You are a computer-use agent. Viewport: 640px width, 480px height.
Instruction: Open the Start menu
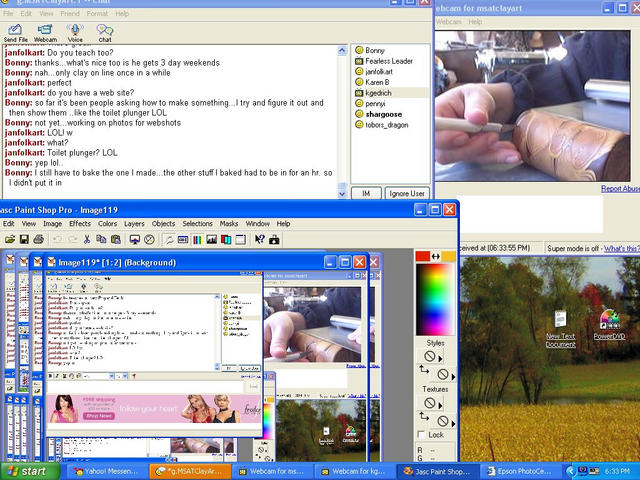[30, 471]
